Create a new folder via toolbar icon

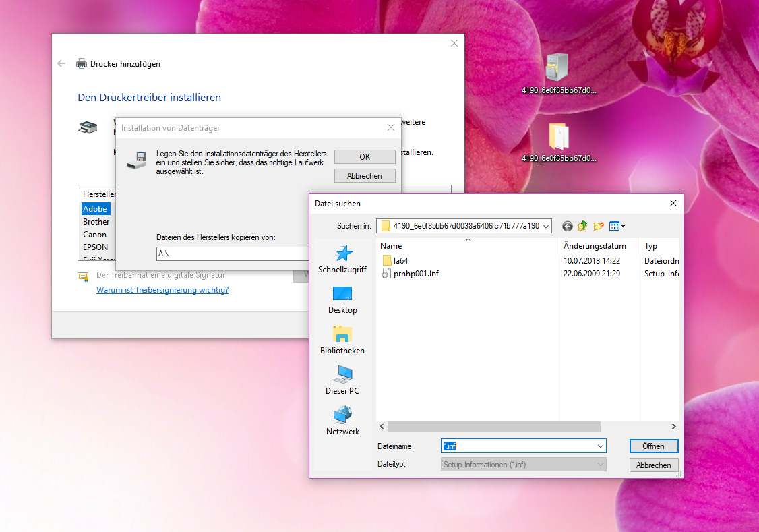[599, 226]
